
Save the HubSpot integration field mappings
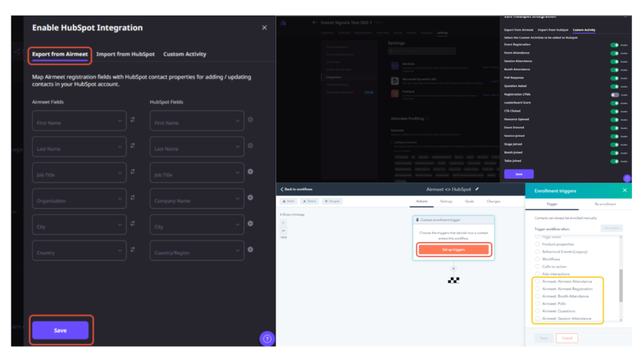coord(60,329)
